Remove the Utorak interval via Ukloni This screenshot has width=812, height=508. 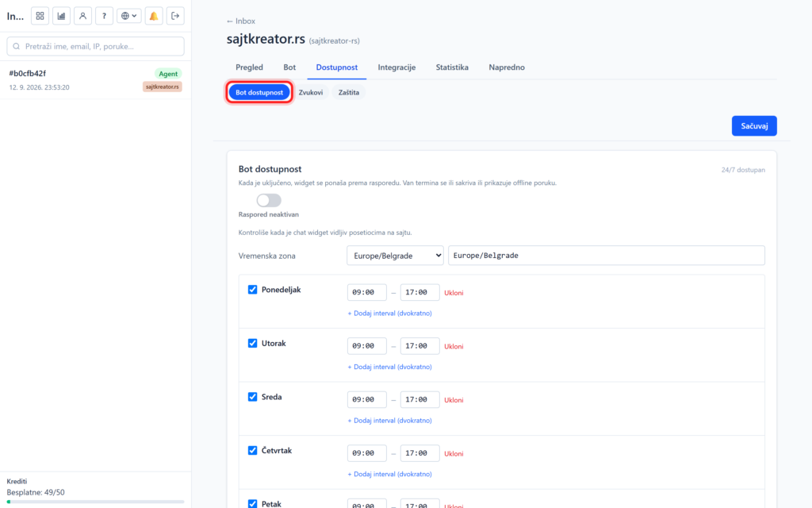pyautogui.click(x=454, y=346)
